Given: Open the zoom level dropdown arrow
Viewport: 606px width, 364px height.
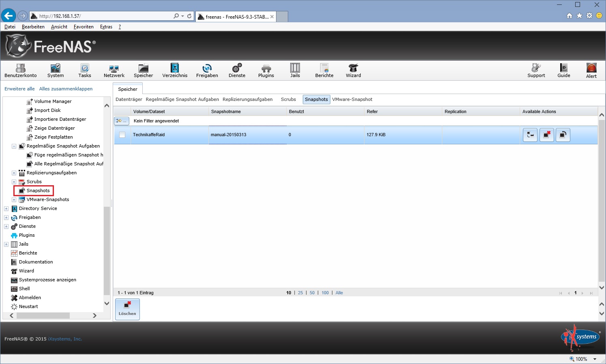Looking at the screenshot, I should click(x=595, y=359).
